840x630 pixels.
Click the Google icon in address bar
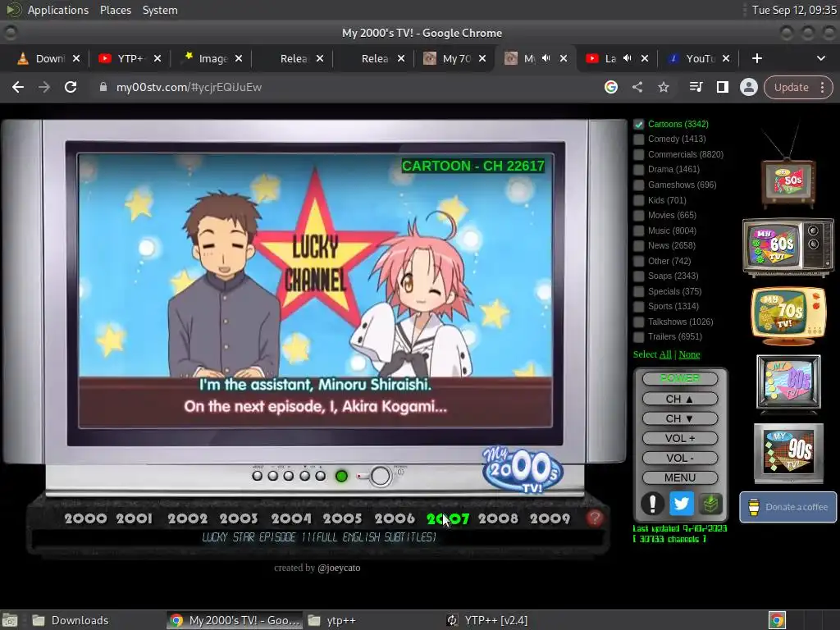tap(610, 87)
